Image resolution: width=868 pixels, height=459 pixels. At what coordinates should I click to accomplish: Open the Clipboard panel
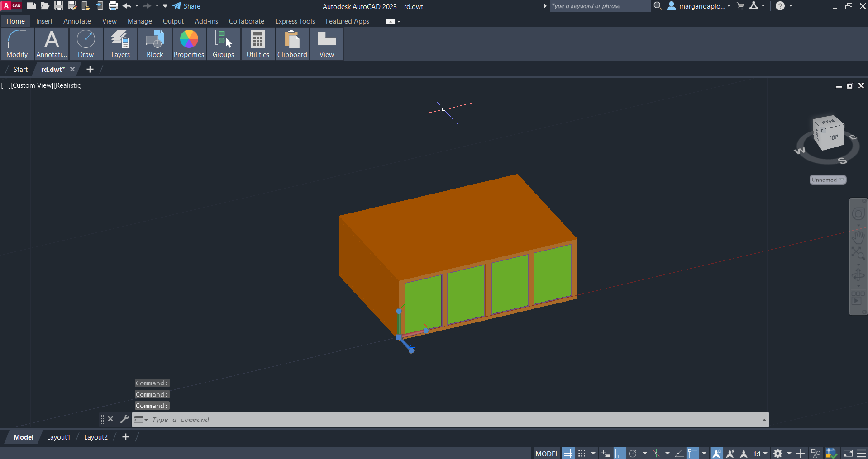coord(292,44)
